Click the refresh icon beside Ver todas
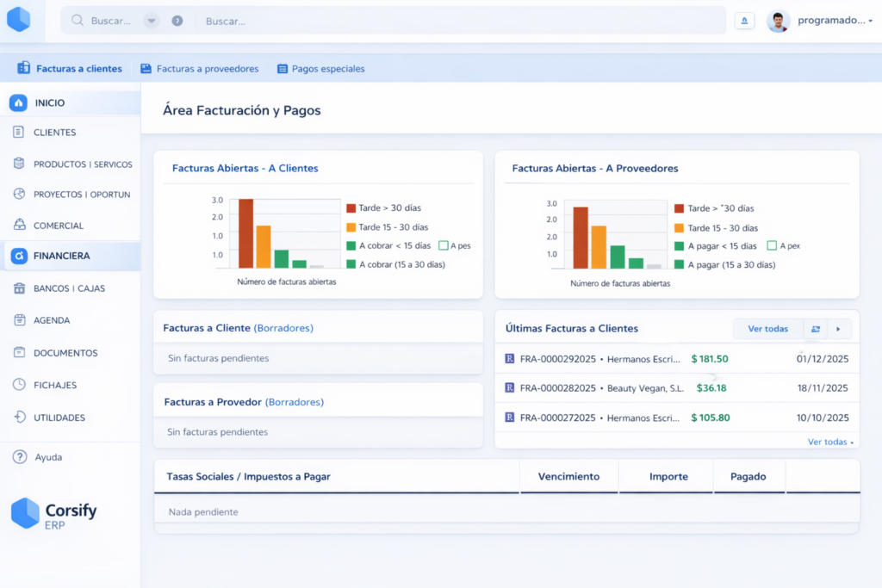This screenshot has width=882, height=588. 815,329
